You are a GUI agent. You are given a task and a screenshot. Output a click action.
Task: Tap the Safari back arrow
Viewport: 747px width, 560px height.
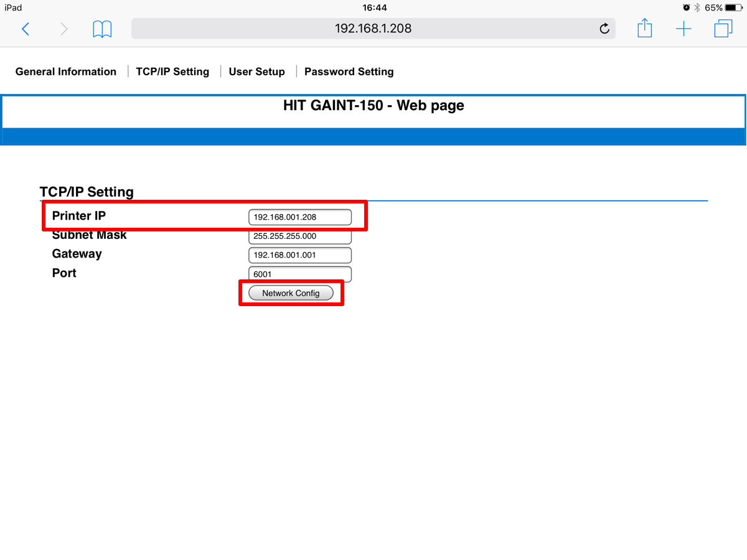tap(26, 29)
